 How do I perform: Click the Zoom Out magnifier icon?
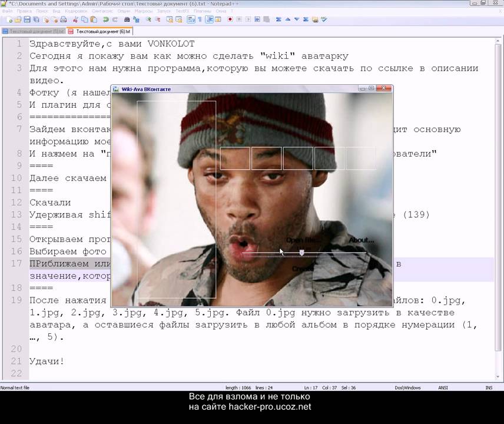coord(158,19)
